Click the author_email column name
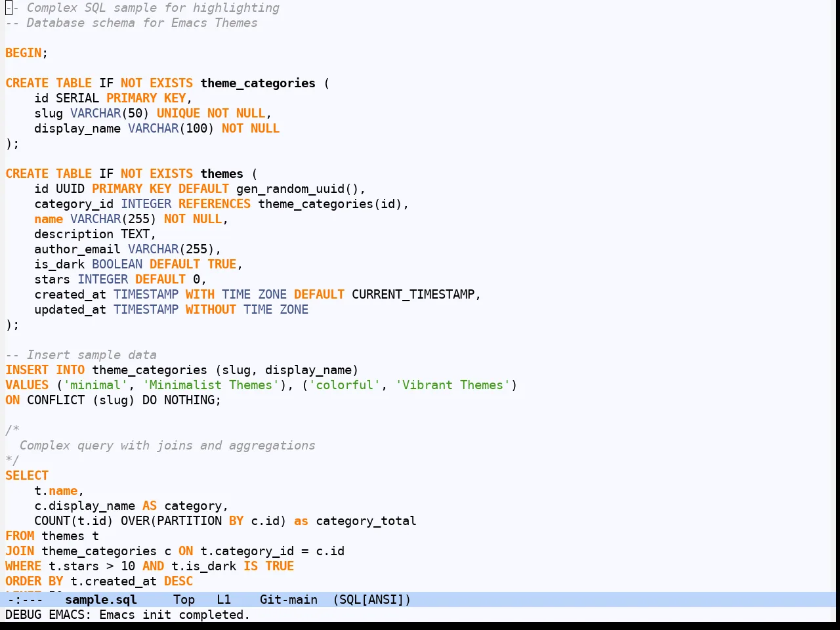 [x=77, y=249]
